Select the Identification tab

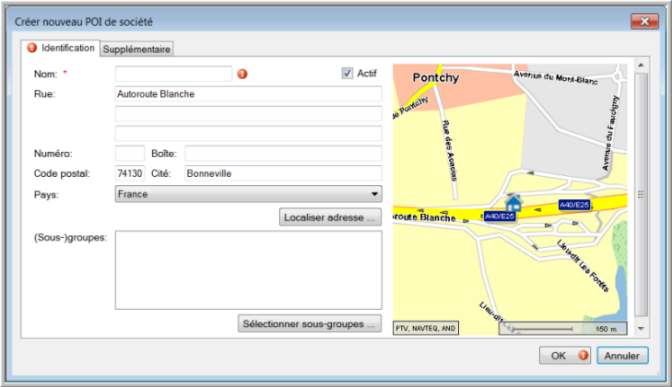point(60,48)
